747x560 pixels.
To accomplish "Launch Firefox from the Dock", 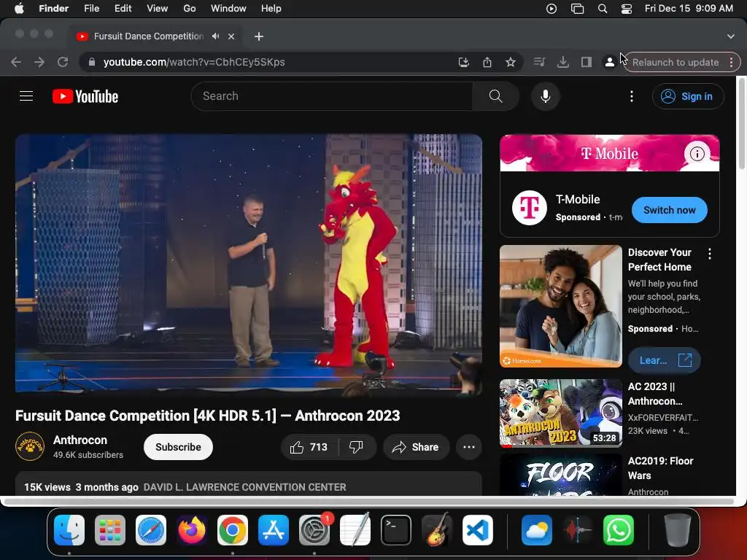I will click(x=192, y=530).
